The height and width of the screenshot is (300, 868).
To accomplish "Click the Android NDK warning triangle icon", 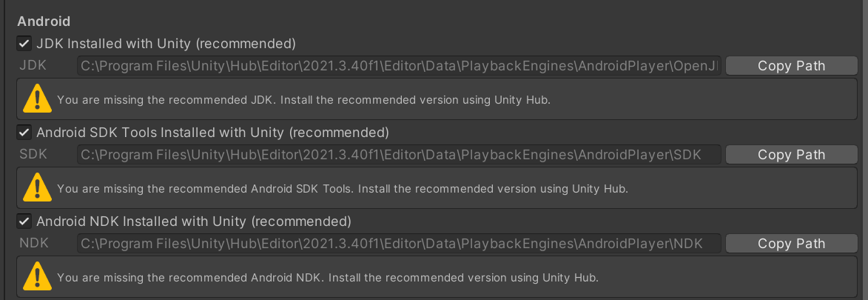I will click(36, 276).
